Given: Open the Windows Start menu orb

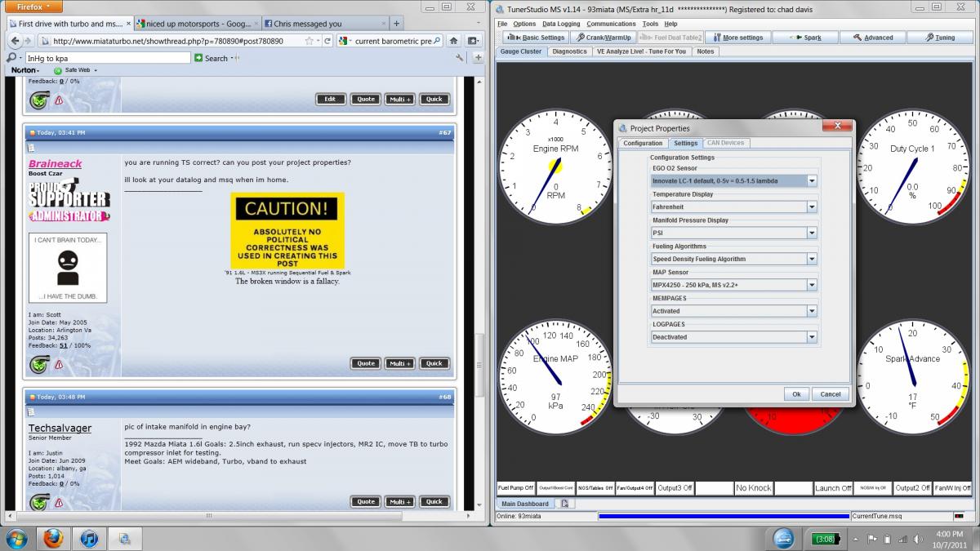Looking at the screenshot, I should pos(16,539).
